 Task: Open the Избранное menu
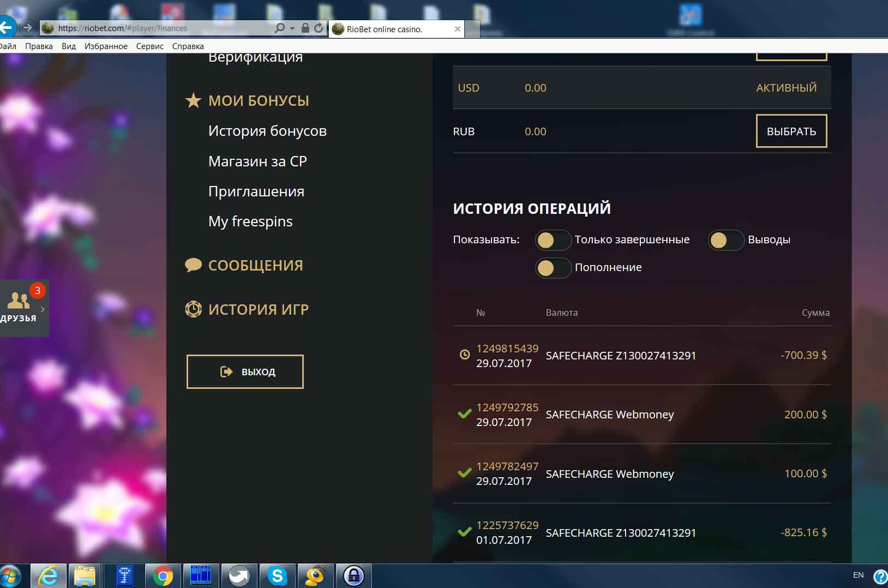tap(106, 46)
